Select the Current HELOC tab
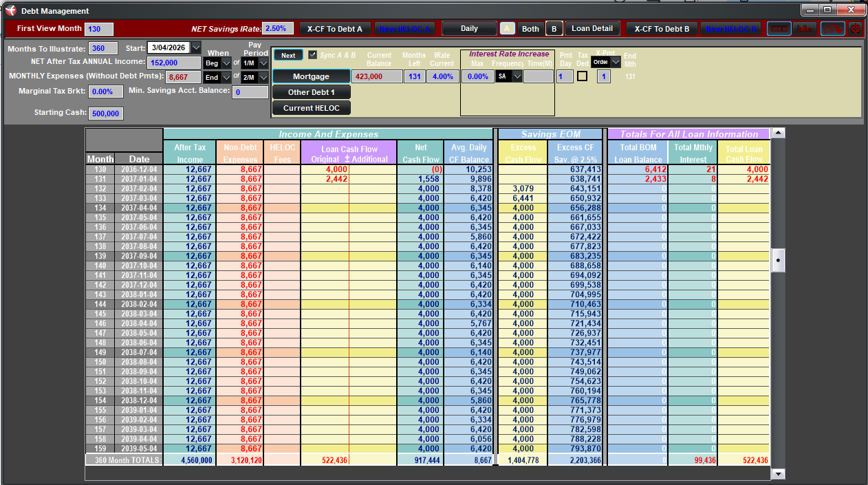 [312, 108]
